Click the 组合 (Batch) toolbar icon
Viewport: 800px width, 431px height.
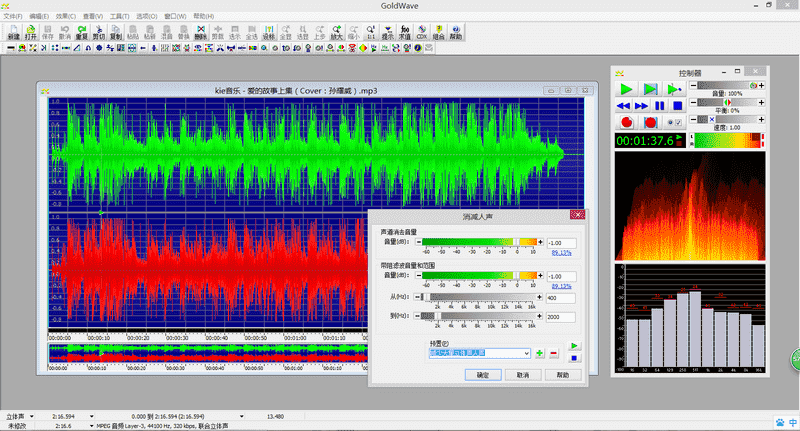click(439, 32)
